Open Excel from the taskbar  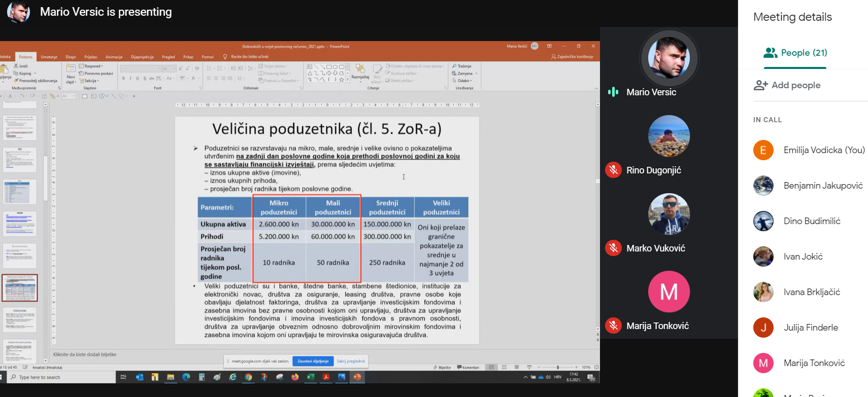[x=310, y=377]
